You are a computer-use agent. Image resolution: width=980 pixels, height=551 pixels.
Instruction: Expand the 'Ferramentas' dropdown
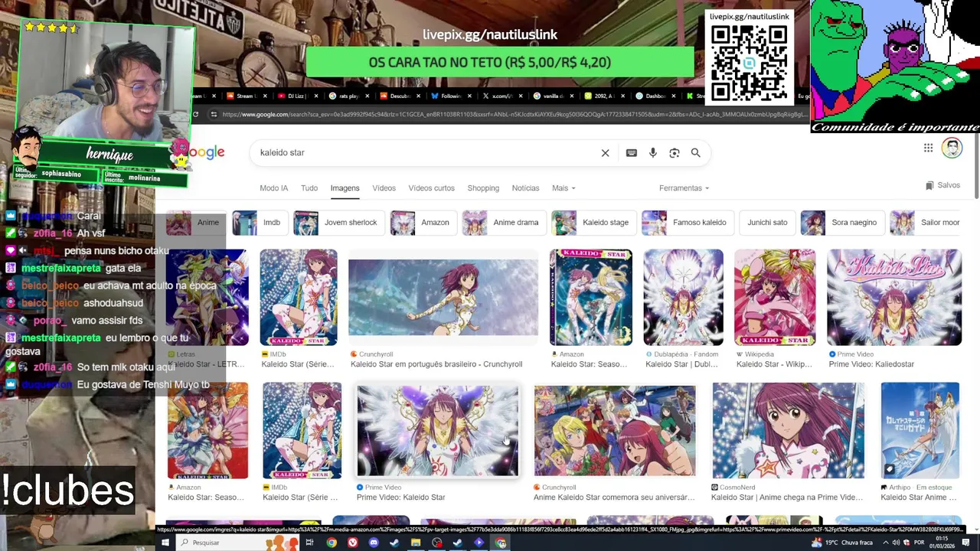coord(684,188)
